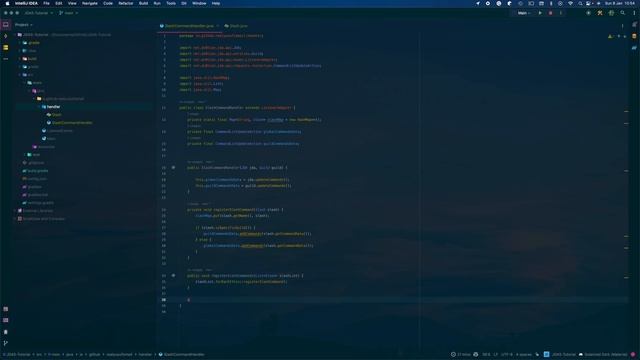Click SlashCommandHandler breadcrumb in status bar
Viewport: 640px width, 360px height.
[x=182, y=354]
